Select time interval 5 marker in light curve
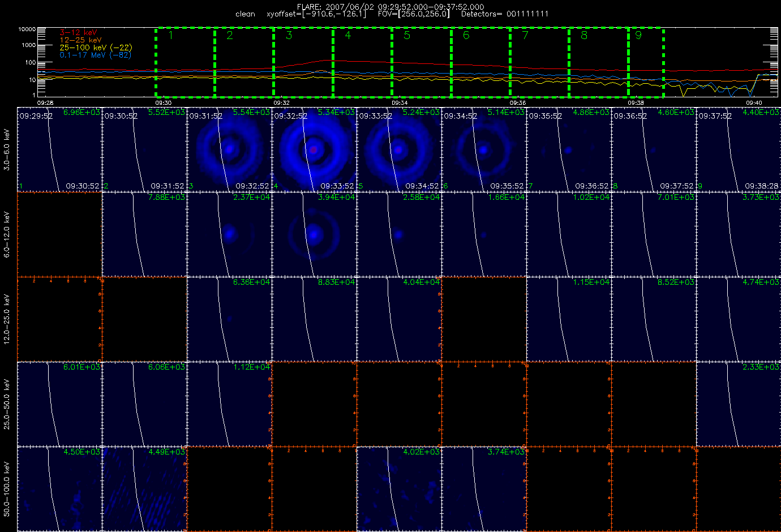Image resolution: width=781 pixels, height=532 pixels. (x=407, y=35)
